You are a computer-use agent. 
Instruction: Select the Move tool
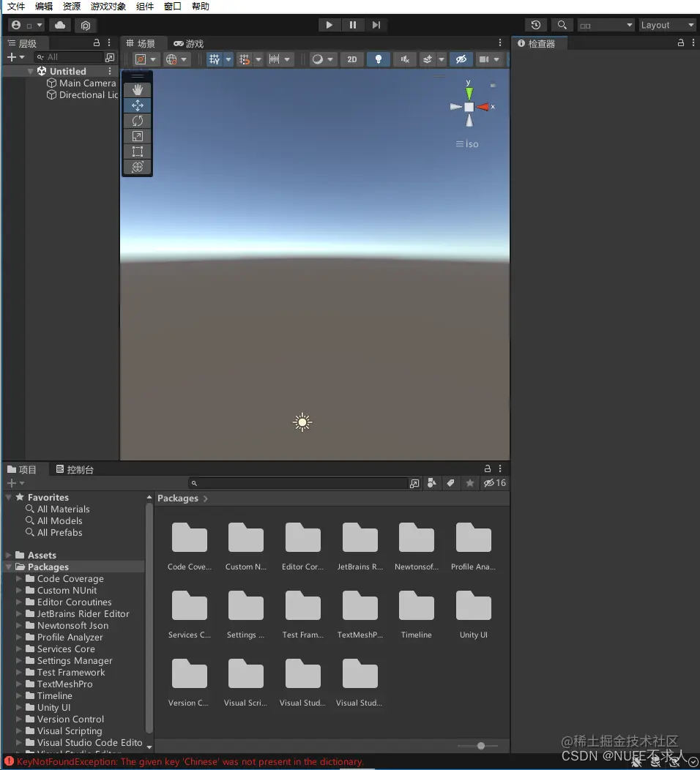(x=138, y=105)
